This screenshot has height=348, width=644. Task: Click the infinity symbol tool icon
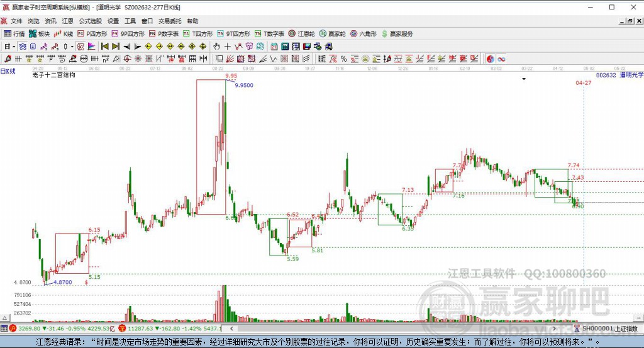(502, 59)
